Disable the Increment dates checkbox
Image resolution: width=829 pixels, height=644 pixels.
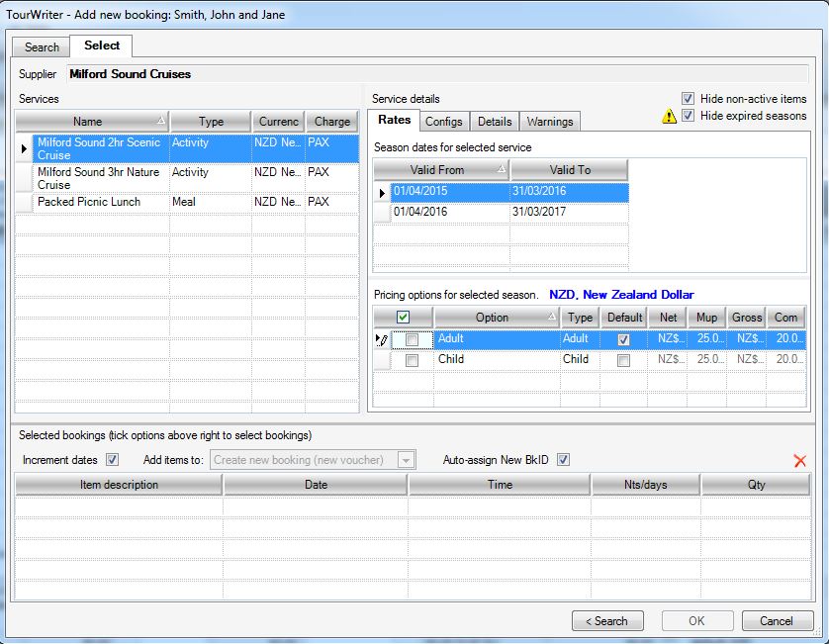pyautogui.click(x=112, y=460)
